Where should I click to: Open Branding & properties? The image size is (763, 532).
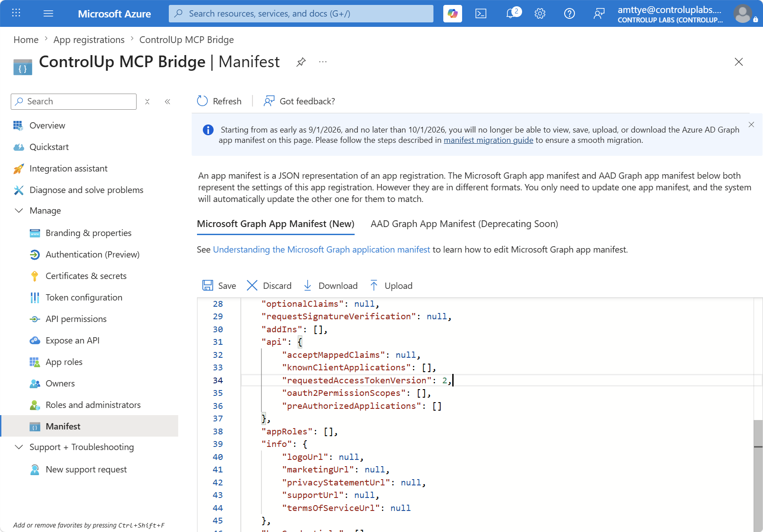(90, 233)
